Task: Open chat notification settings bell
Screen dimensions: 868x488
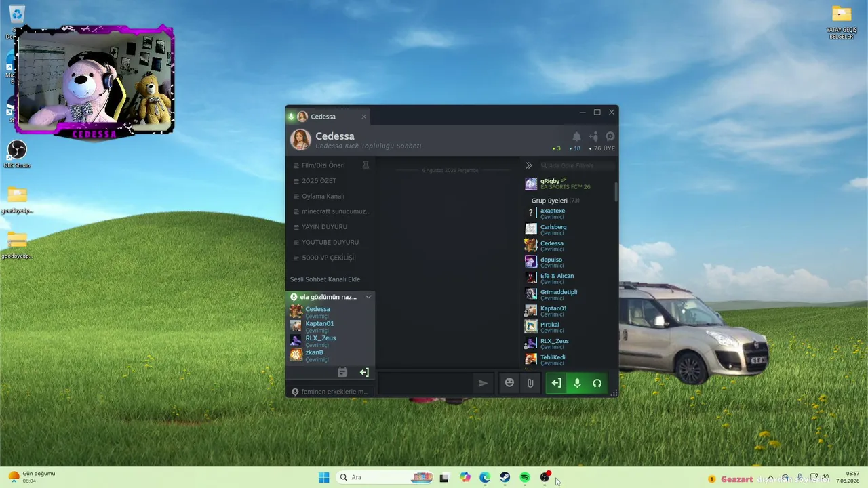Action: tap(576, 137)
